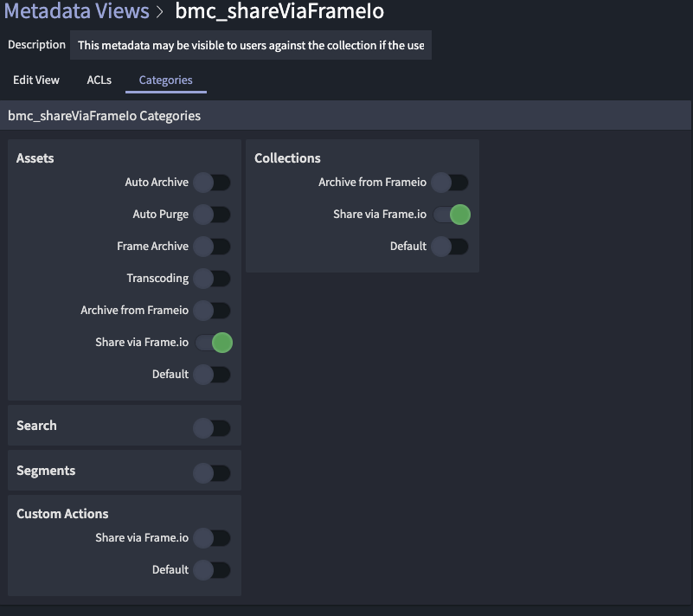Viewport: 693px width, 616px height.
Task: Click the Auto Archive label text
Action: point(157,182)
